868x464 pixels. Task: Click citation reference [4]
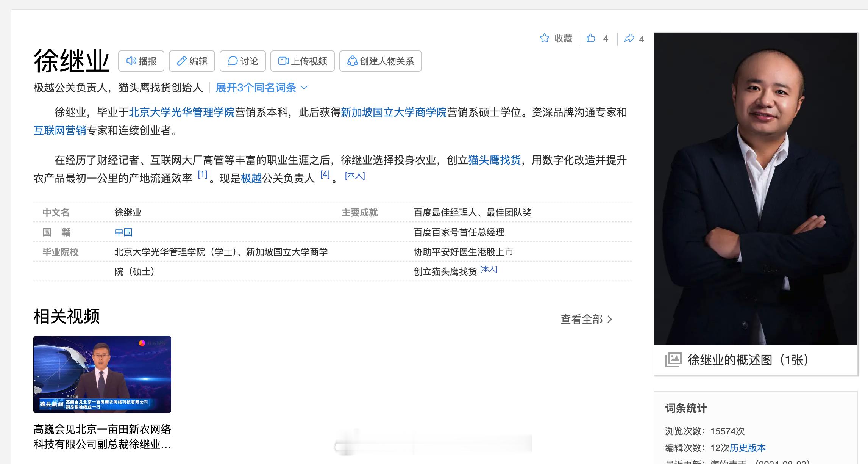(325, 174)
